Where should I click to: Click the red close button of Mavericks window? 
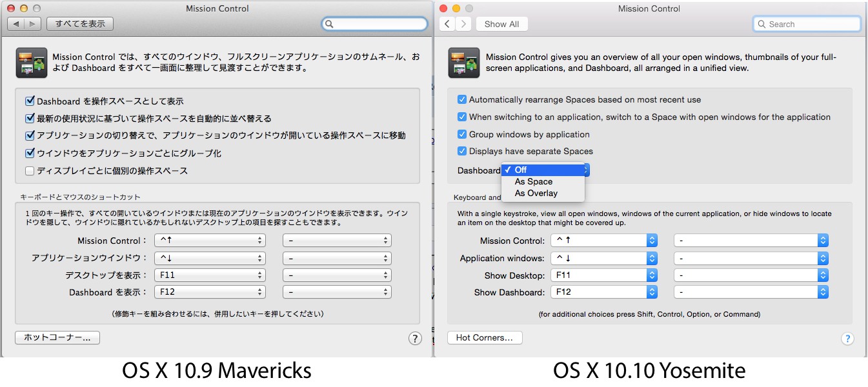pyautogui.click(x=10, y=8)
